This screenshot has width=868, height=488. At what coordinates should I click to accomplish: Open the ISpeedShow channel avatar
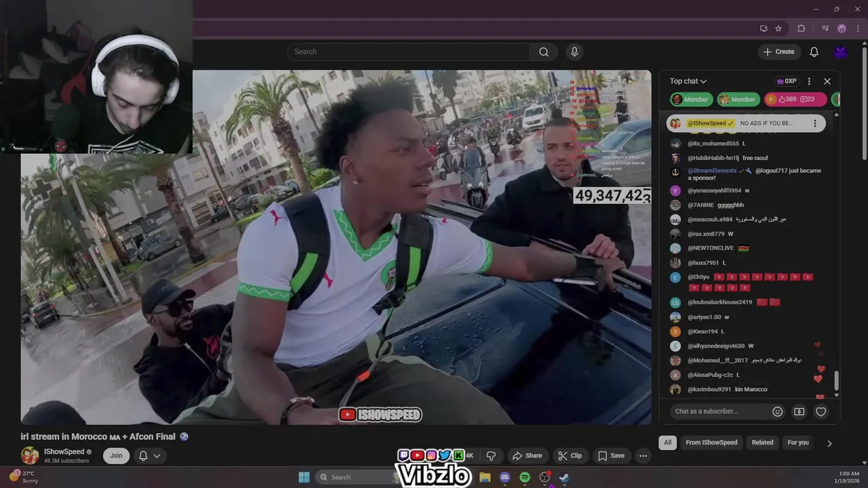[x=30, y=455]
